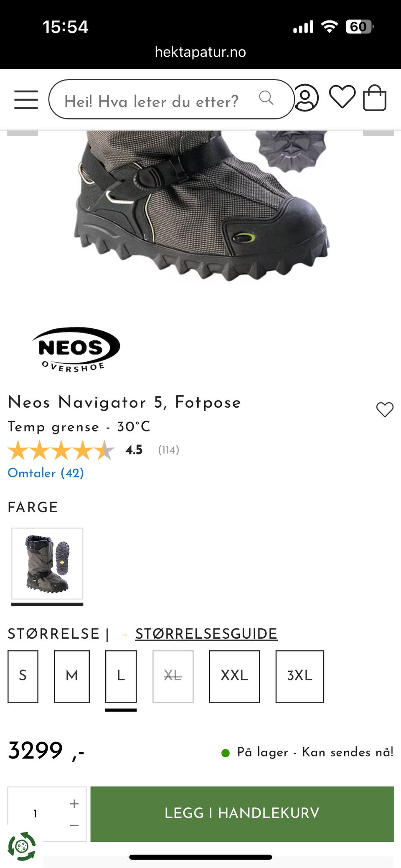Viewport: 401px width, 868px height.
Task: Open the user account icon
Action: click(306, 98)
